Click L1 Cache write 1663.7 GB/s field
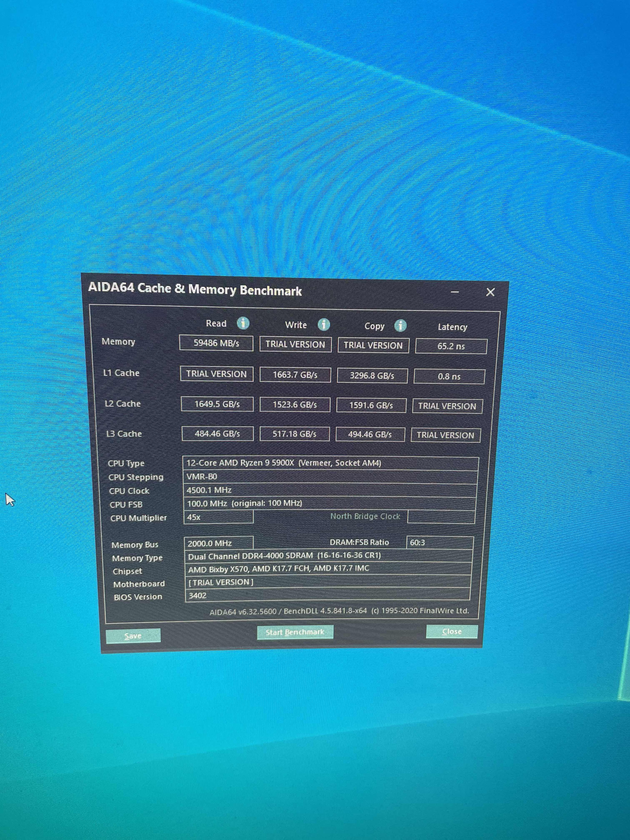Viewport: 630px width, 840px height. [x=295, y=375]
